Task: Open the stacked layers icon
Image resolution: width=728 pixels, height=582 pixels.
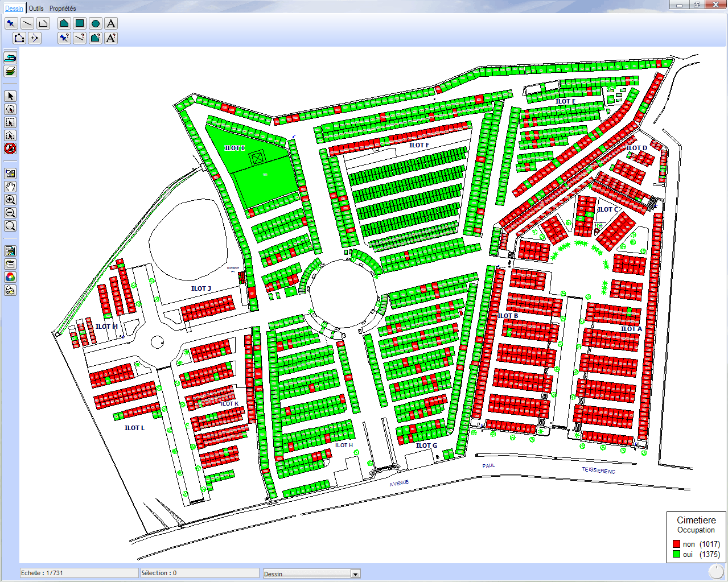Action: (x=10, y=71)
